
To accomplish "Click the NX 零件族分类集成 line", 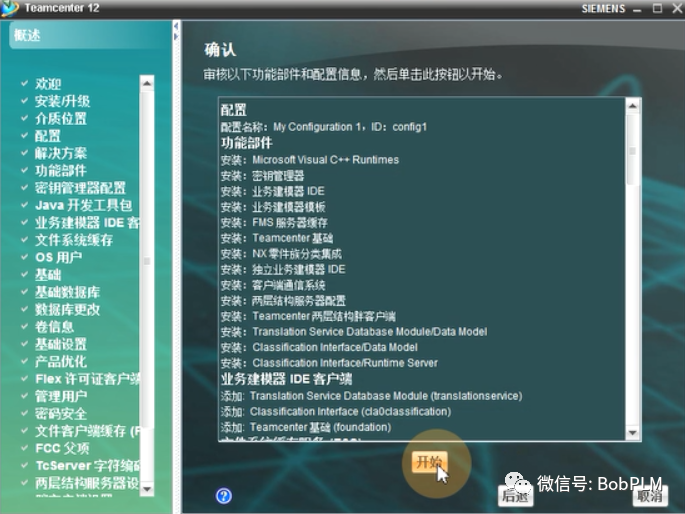I will (281, 254).
